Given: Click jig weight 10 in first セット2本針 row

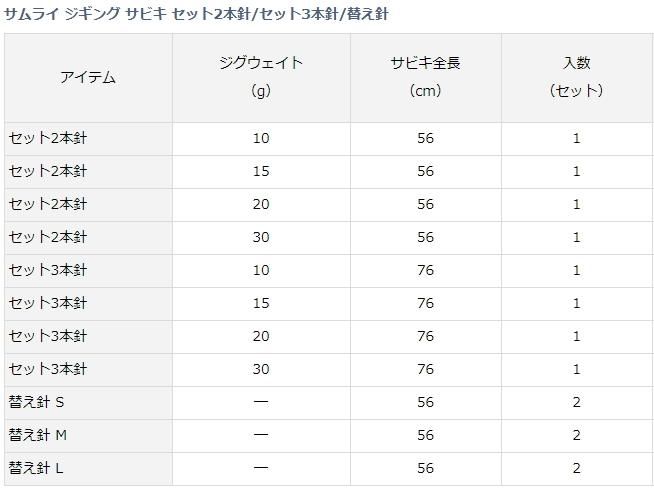Looking at the screenshot, I should pyautogui.click(x=261, y=138).
